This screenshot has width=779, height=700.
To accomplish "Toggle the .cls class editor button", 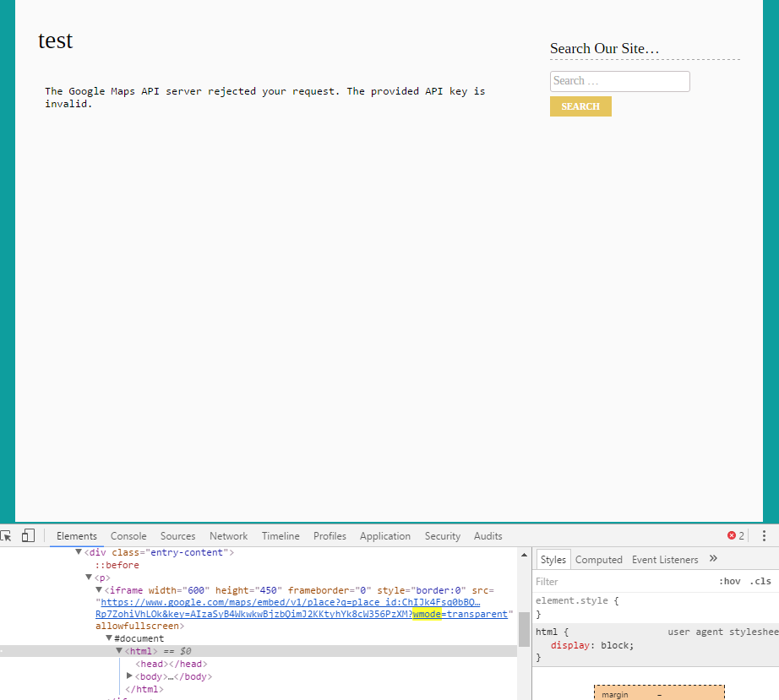I will point(760,581).
